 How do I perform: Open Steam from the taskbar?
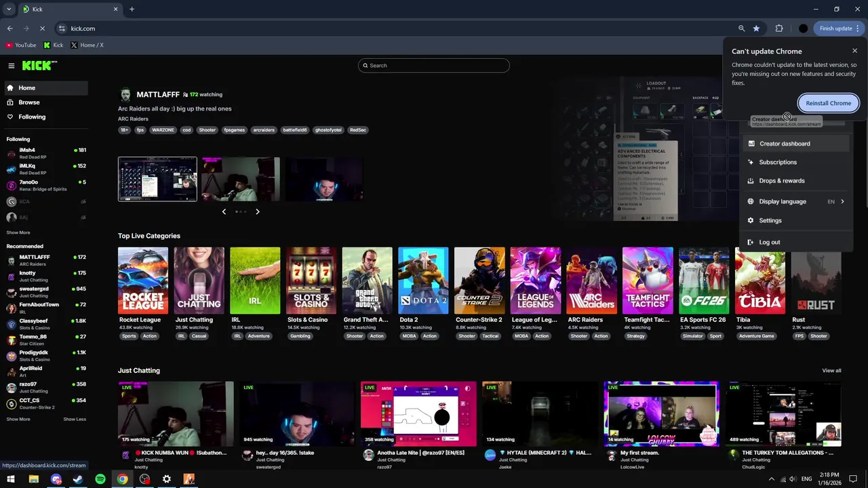click(x=78, y=479)
